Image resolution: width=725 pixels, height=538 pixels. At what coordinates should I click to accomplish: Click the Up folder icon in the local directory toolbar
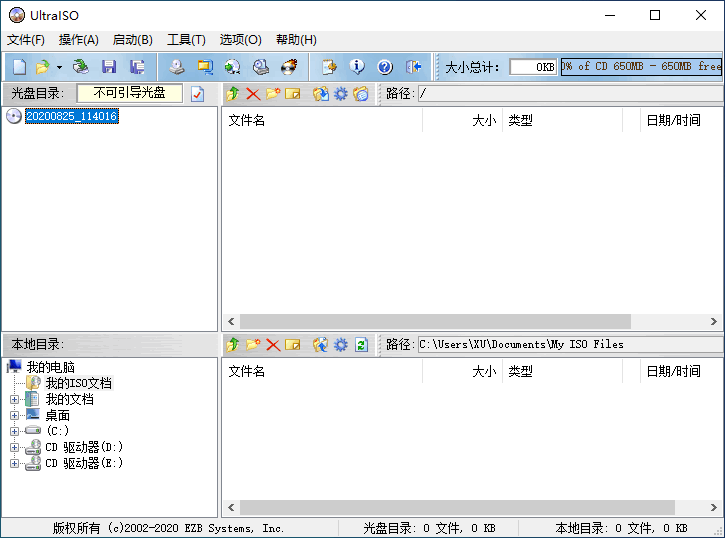[x=233, y=345]
